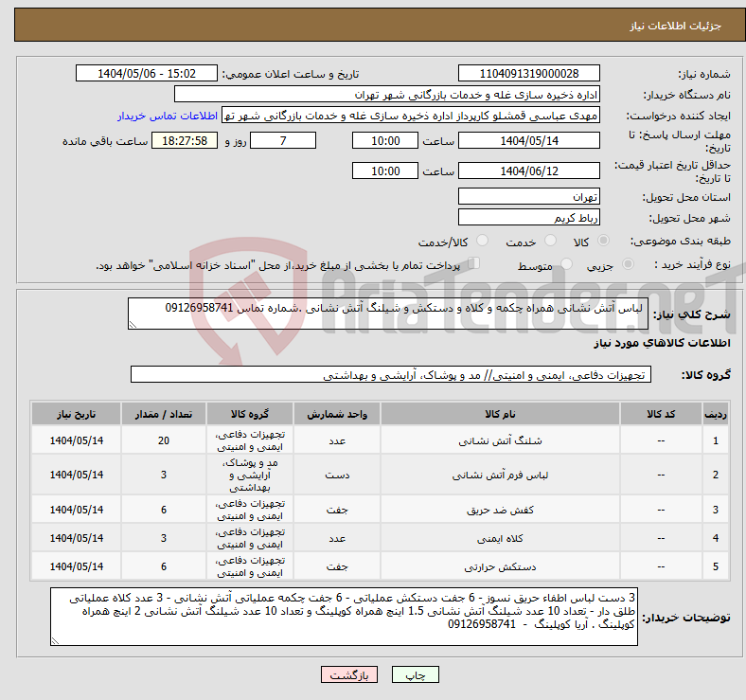Click the کفش ضد حریق item name

[x=500, y=510]
